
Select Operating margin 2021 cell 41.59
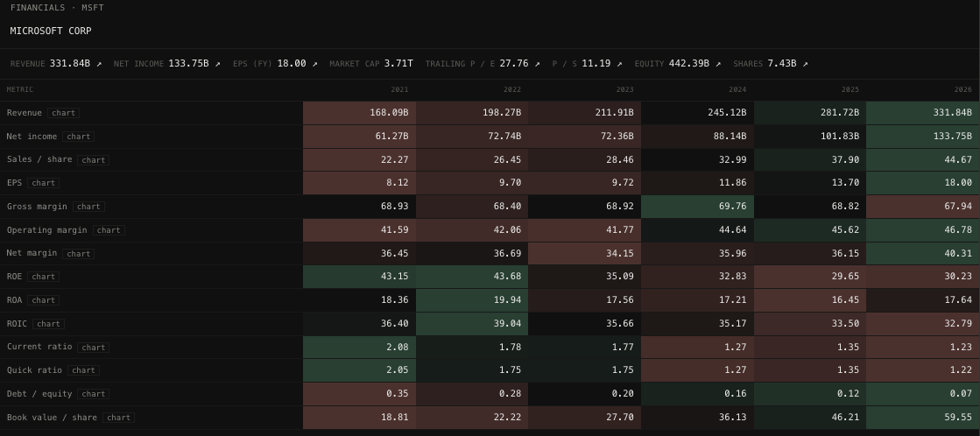pyautogui.click(x=359, y=230)
